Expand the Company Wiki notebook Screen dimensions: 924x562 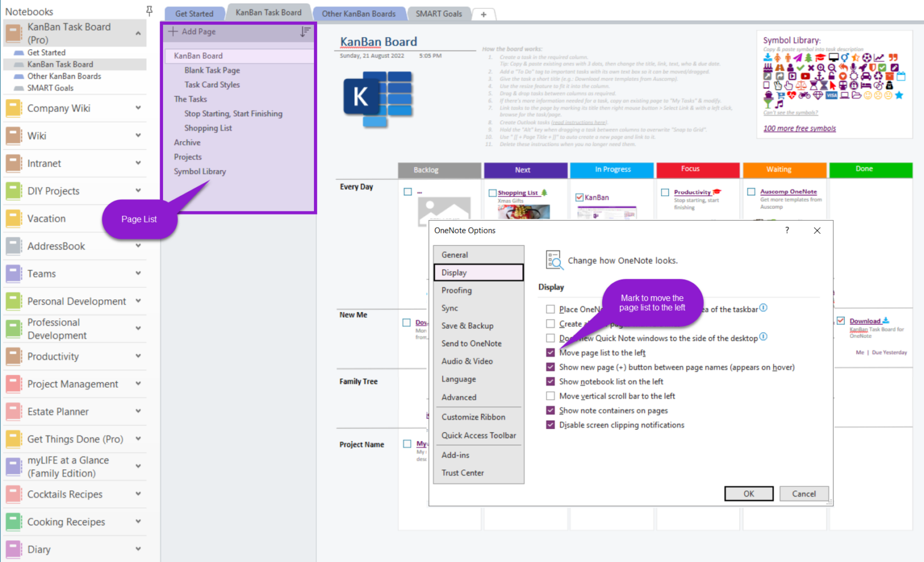tap(138, 108)
